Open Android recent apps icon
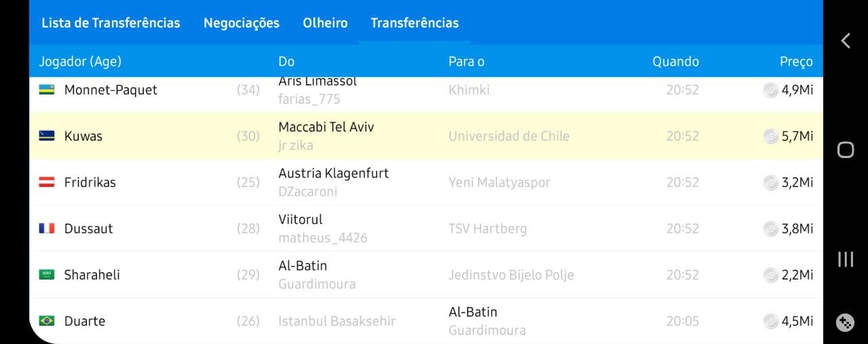Image resolution: width=868 pixels, height=344 pixels. click(845, 259)
